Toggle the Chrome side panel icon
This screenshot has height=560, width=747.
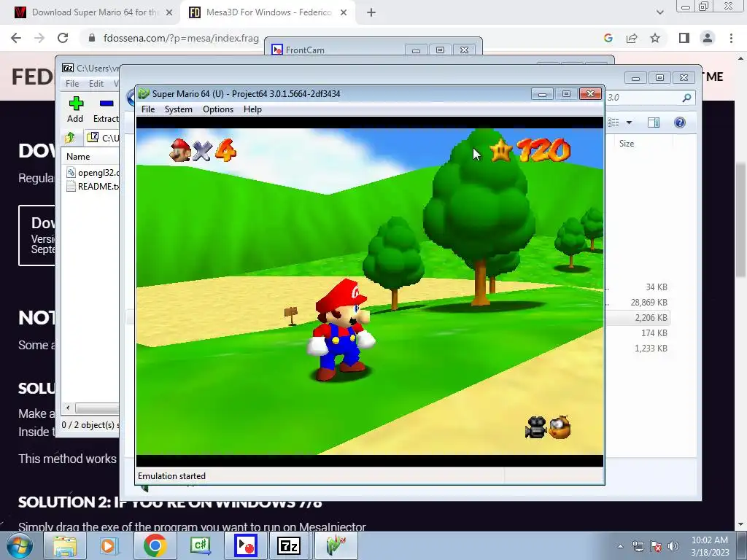click(684, 38)
